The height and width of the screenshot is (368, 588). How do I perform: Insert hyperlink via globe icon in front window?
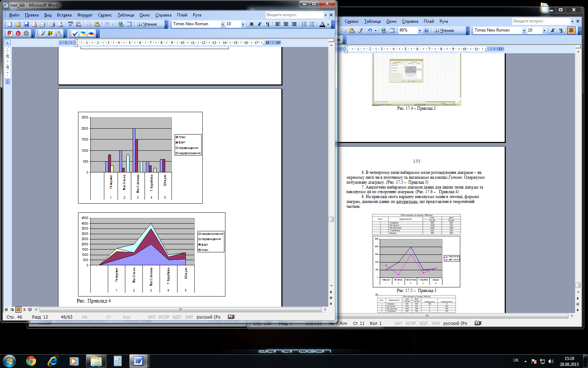pyautogui.click(x=121, y=24)
